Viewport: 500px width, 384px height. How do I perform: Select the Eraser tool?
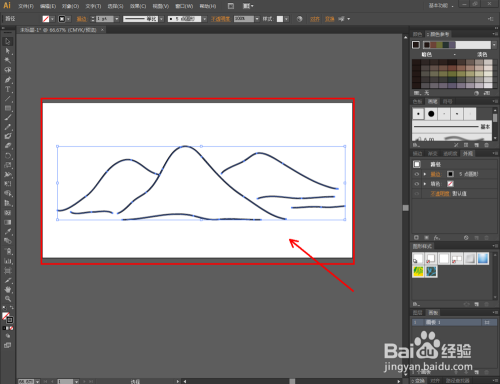coord(8,146)
